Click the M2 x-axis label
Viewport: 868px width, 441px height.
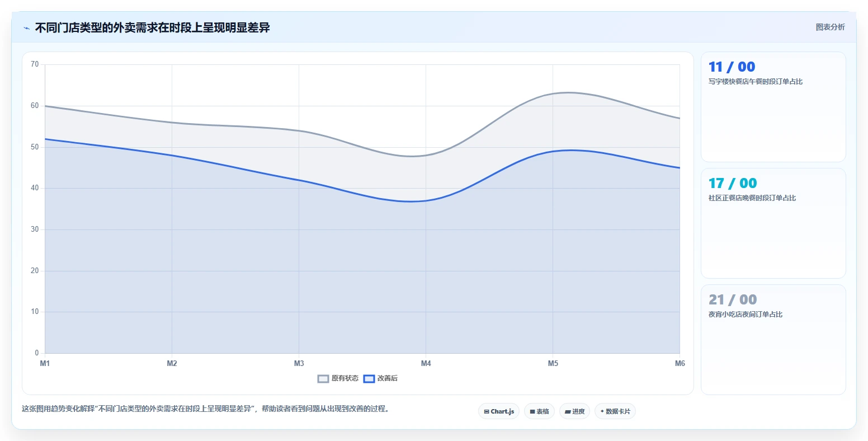[x=172, y=364]
